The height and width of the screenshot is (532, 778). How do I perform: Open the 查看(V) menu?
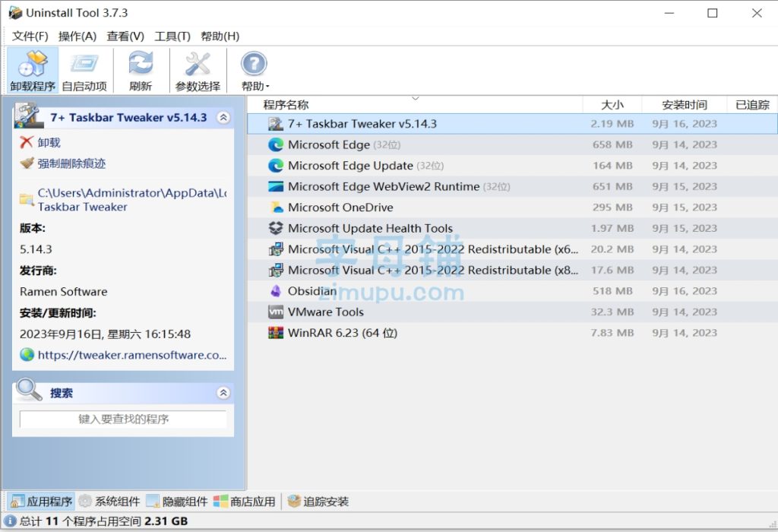125,36
